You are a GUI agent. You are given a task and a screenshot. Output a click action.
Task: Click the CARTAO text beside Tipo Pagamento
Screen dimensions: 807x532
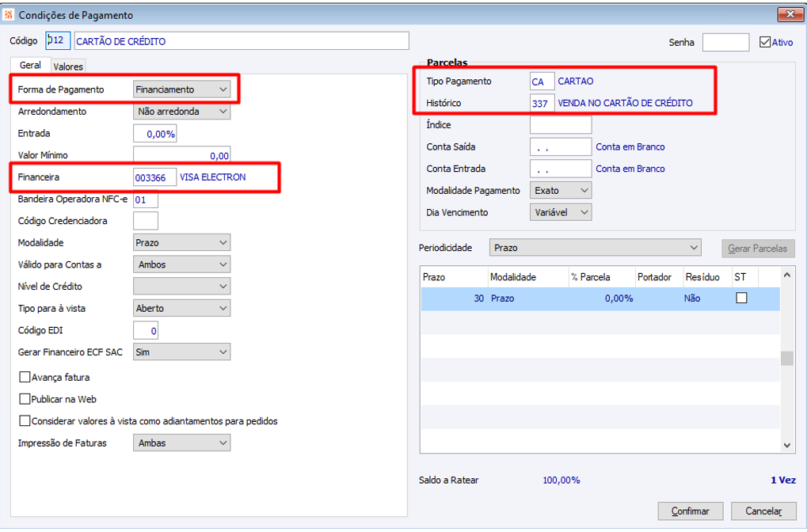click(x=576, y=82)
